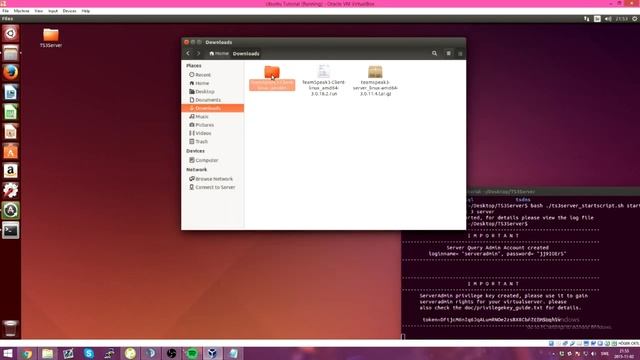The height and width of the screenshot is (360, 640).
Task: Open Ubuntu Software Center from launcher
Action: [11, 151]
